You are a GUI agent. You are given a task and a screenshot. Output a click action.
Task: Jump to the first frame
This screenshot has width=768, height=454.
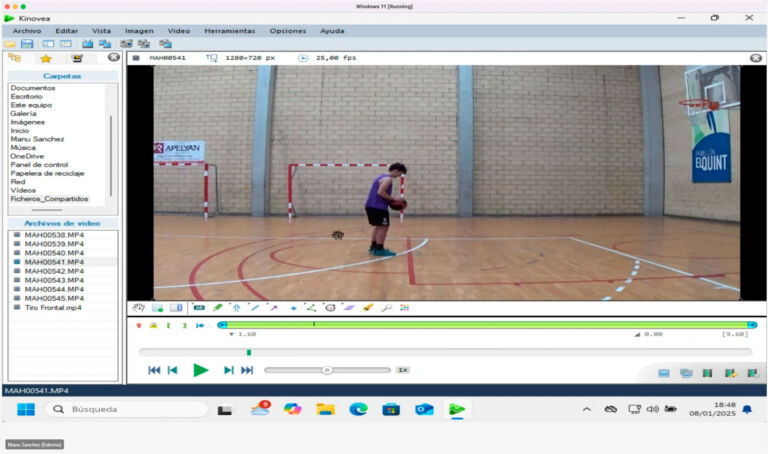154,370
